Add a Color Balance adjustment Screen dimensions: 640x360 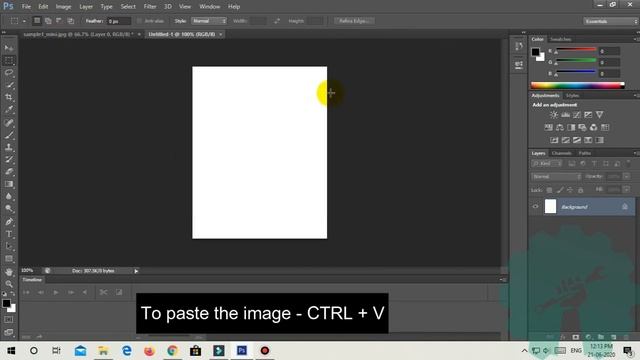pos(560,128)
